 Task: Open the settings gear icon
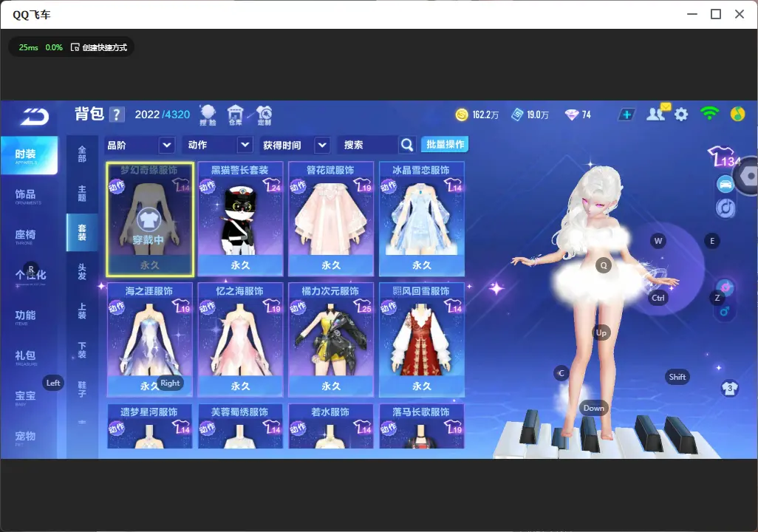click(681, 115)
